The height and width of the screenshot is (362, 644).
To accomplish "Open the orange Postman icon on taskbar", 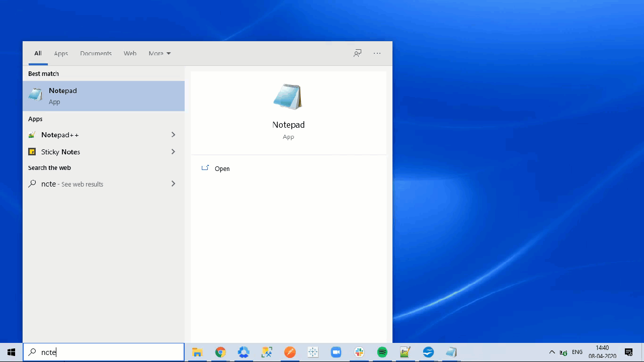I will [x=290, y=352].
